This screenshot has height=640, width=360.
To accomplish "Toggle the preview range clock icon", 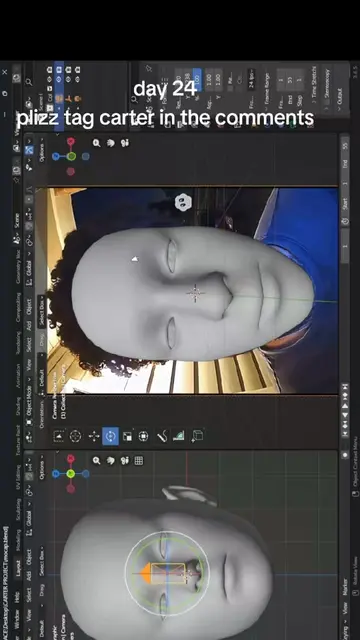I will 345,221.
